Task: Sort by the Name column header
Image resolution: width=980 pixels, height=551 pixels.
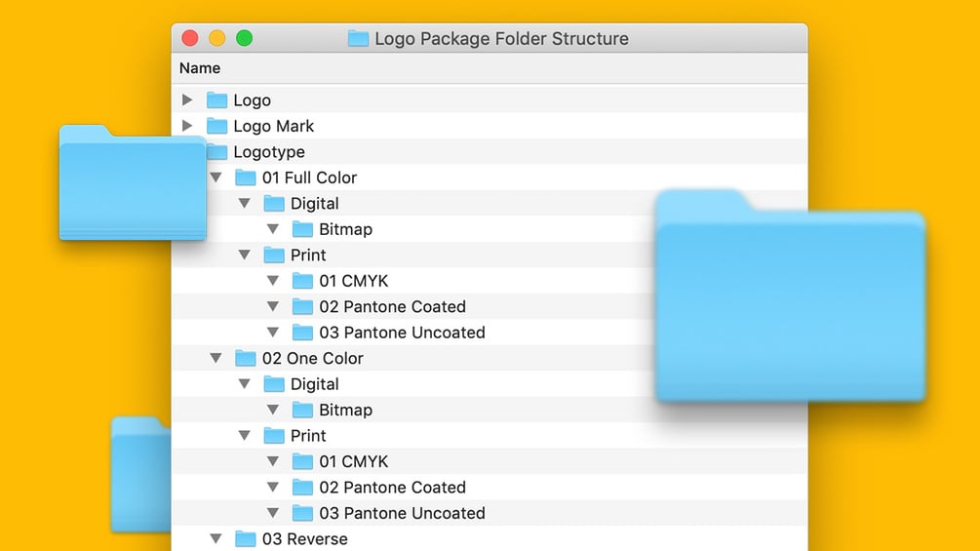Action: pyautogui.click(x=200, y=68)
